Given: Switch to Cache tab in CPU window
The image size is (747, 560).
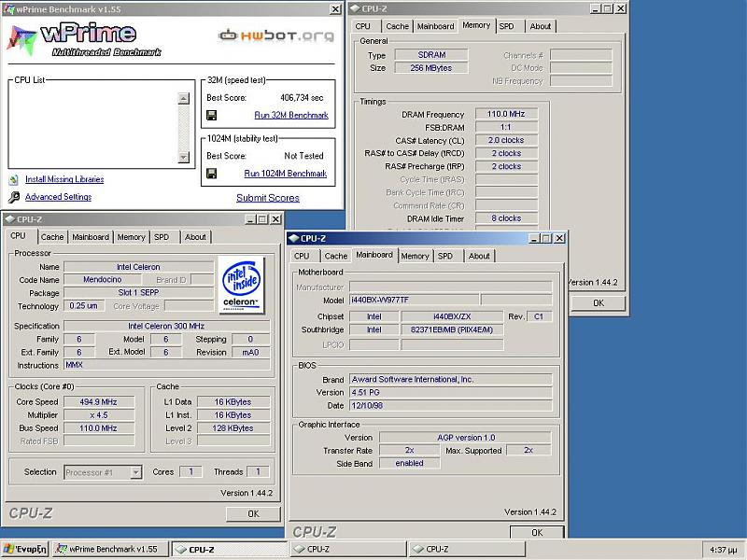Looking at the screenshot, I should [52, 237].
